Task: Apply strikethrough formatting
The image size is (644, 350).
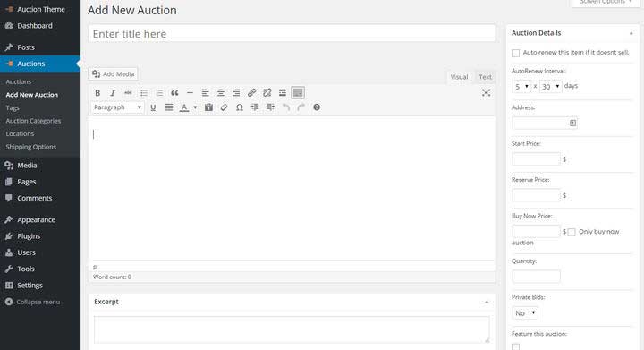Action: (128, 93)
